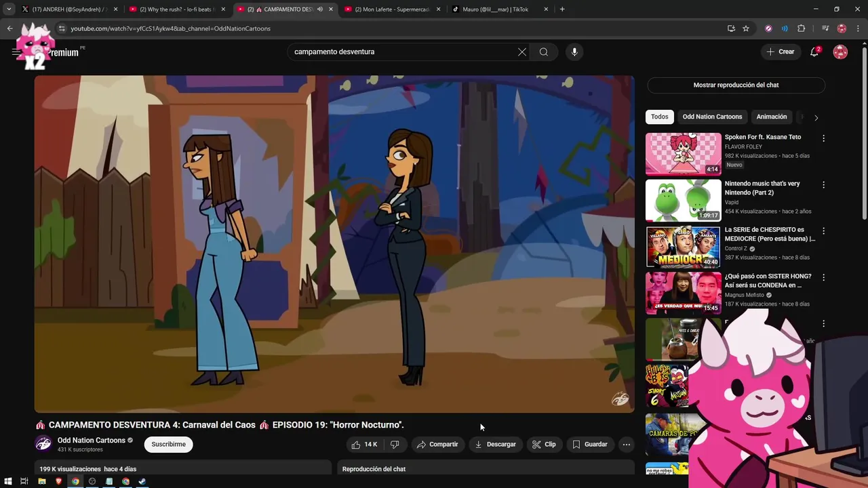Close the Mon Laferte tab

(438, 9)
